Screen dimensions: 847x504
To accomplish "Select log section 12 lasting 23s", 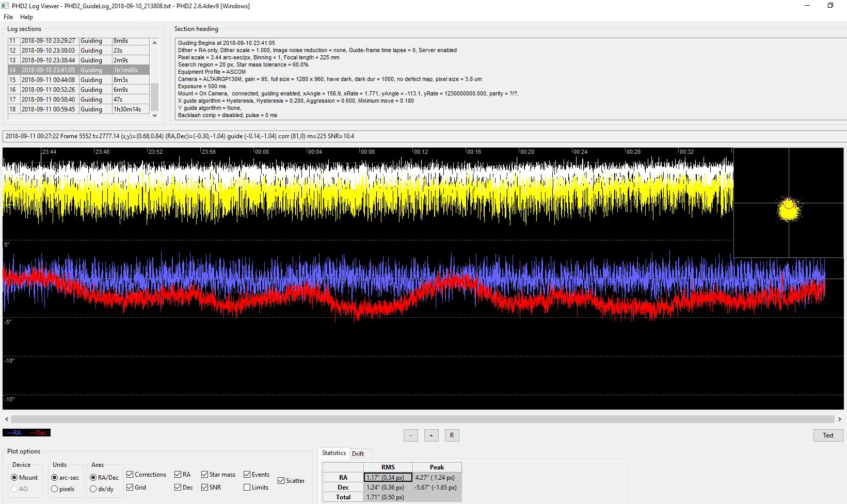I will tap(78, 51).
